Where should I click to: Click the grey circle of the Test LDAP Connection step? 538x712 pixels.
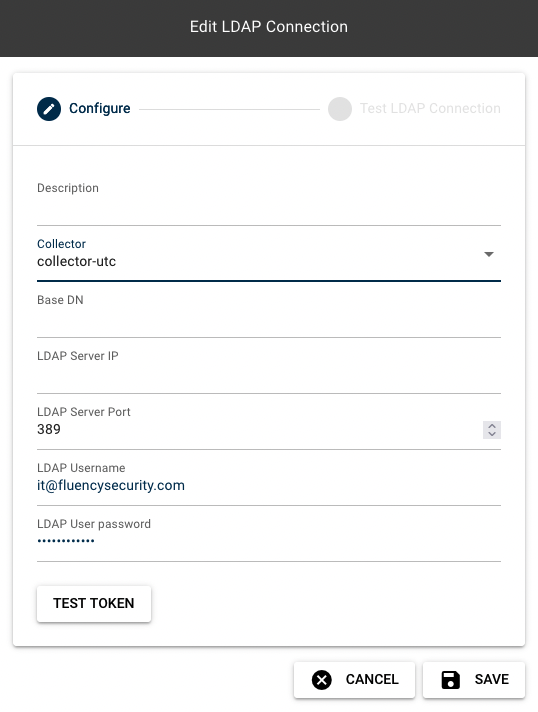click(x=340, y=109)
